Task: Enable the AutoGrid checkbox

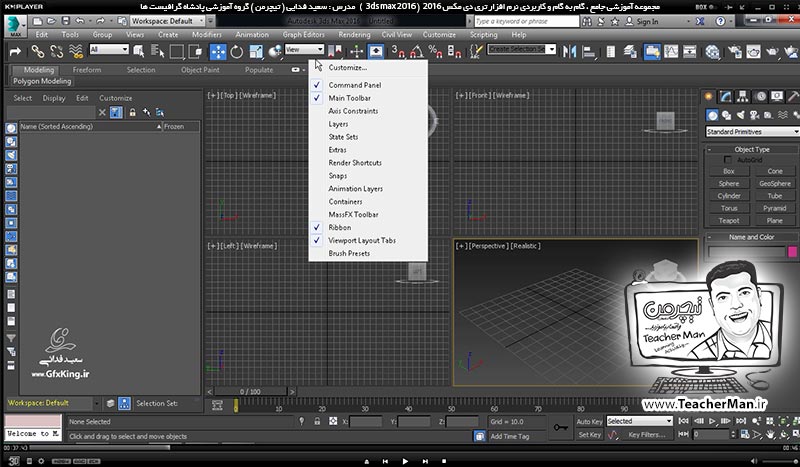Action: point(728,160)
